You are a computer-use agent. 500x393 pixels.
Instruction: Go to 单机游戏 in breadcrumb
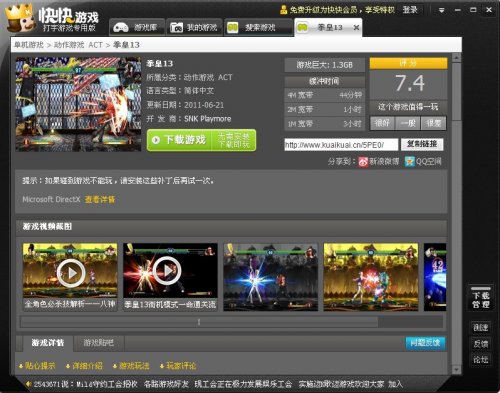(x=29, y=45)
